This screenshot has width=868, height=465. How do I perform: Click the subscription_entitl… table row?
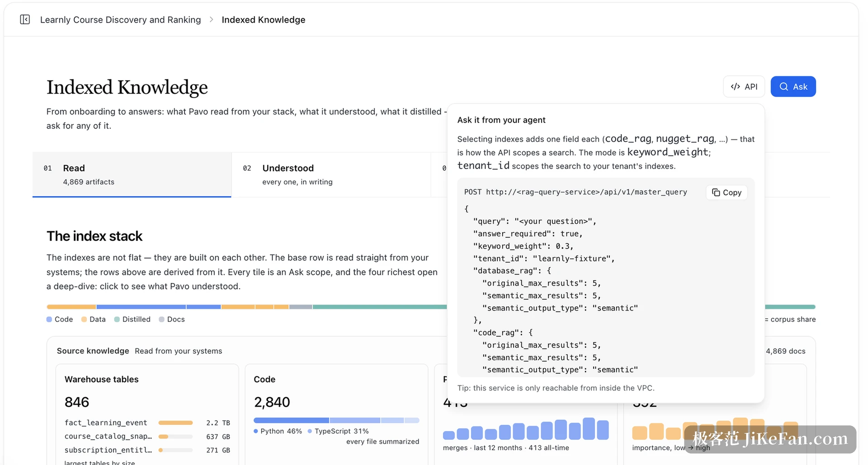click(147, 450)
